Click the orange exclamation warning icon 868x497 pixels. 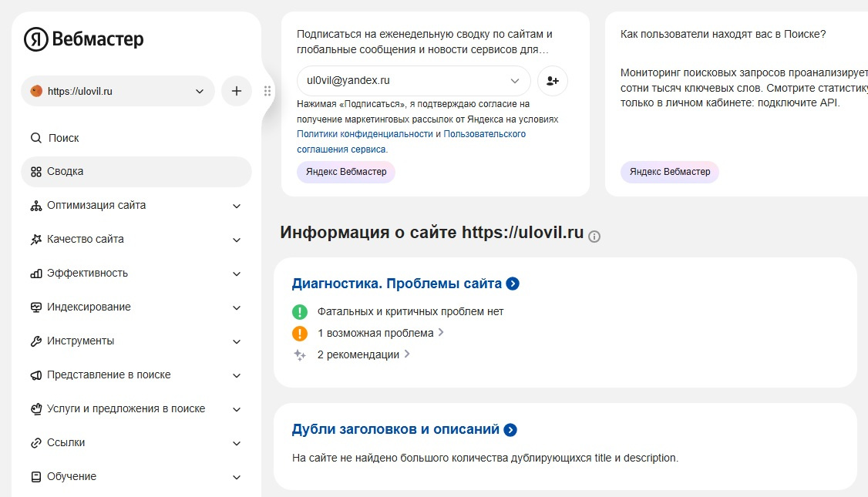pos(299,333)
